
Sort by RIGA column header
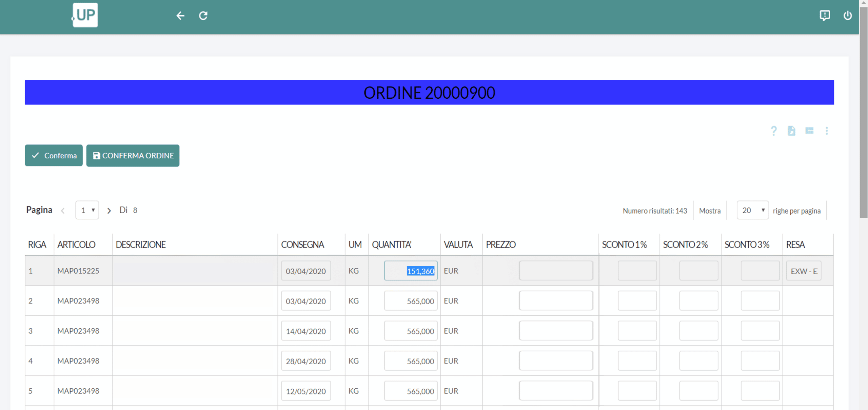(37, 245)
